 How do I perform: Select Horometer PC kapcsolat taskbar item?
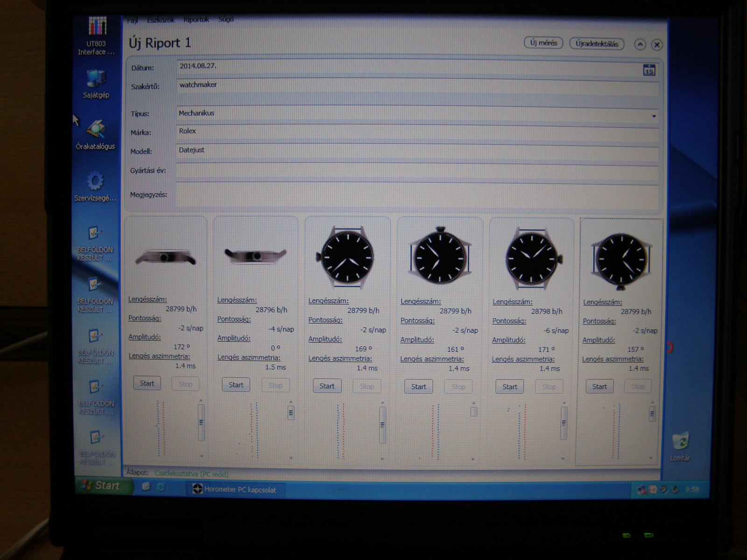pos(235,490)
